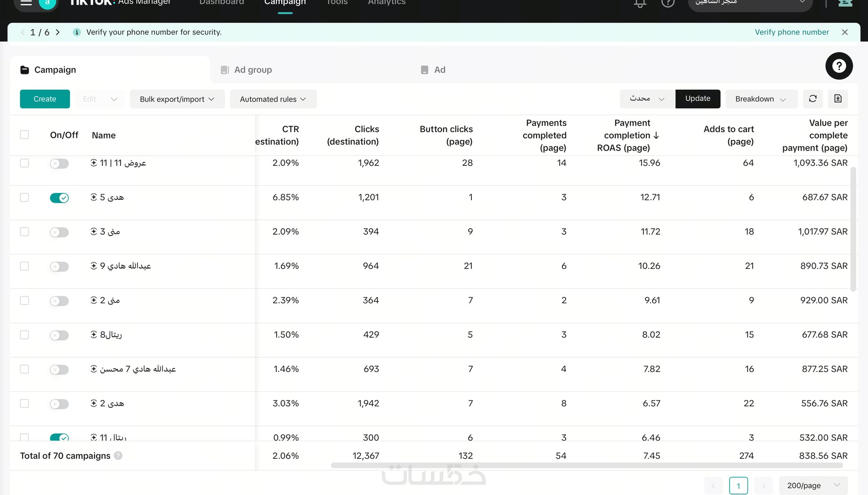868x495 pixels.
Task: Turn off the هدى 5 campaign switch
Action: tap(59, 198)
